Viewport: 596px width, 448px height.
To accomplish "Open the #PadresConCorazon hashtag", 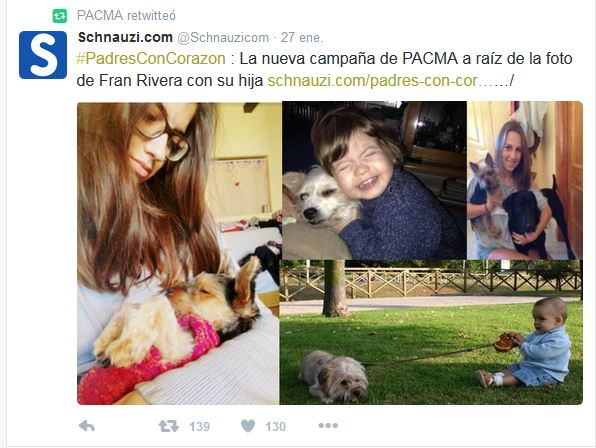I will coord(151,59).
